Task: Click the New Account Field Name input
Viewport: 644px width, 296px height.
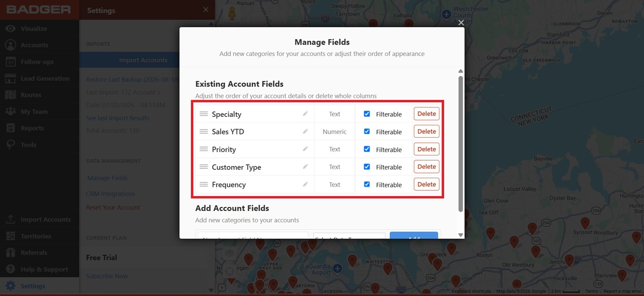Action: pyautogui.click(x=253, y=236)
